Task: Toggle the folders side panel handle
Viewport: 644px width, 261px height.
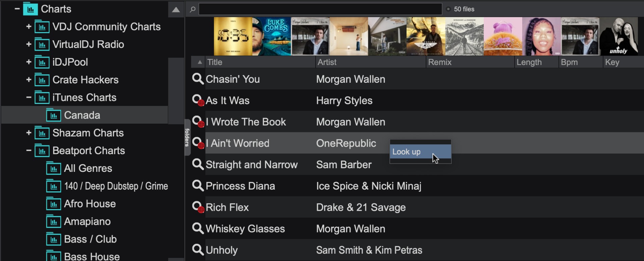Action: coord(187,137)
